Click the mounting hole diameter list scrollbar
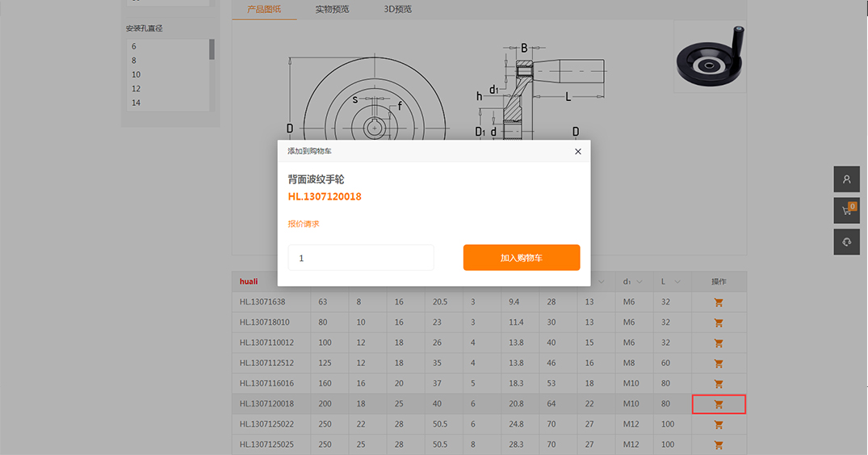Image resolution: width=868 pixels, height=455 pixels. [x=212, y=50]
